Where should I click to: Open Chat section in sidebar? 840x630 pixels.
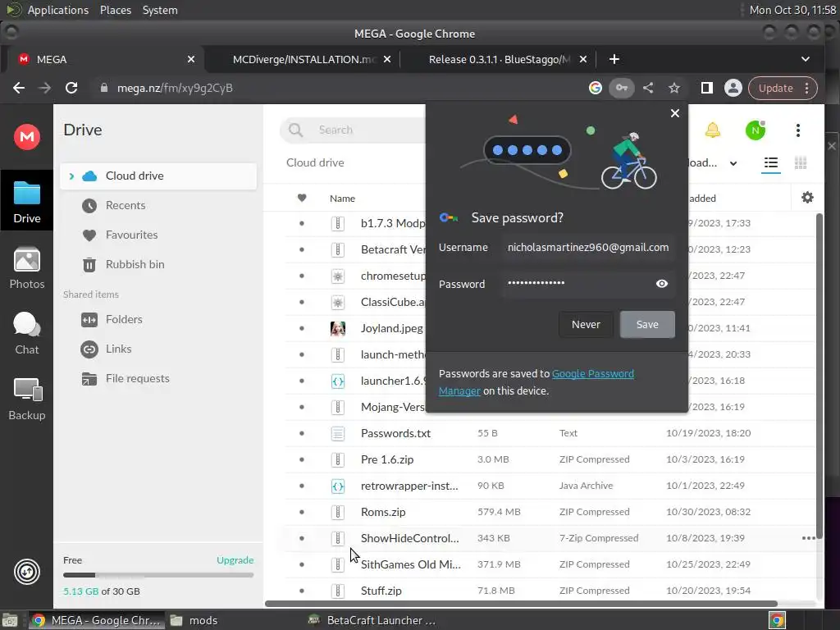coord(27,333)
